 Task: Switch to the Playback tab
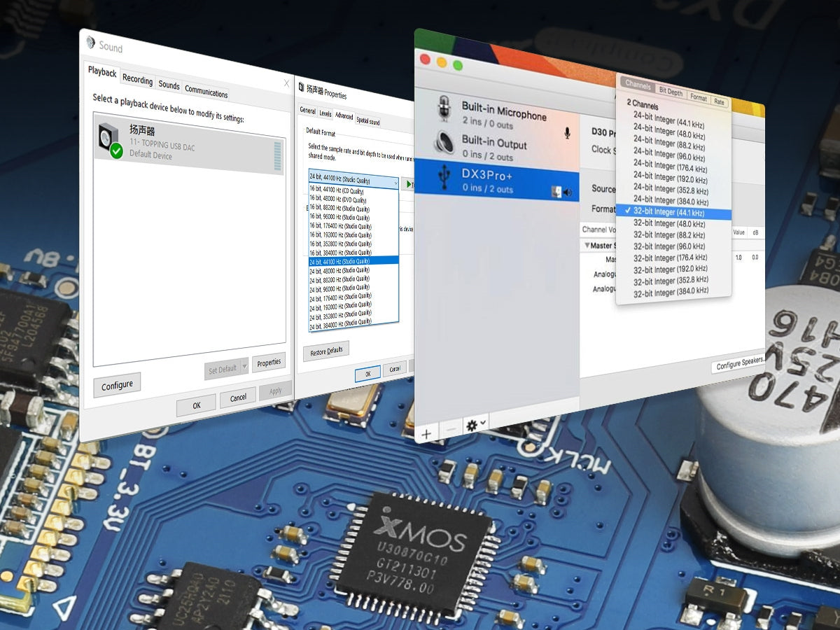click(102, 72)
